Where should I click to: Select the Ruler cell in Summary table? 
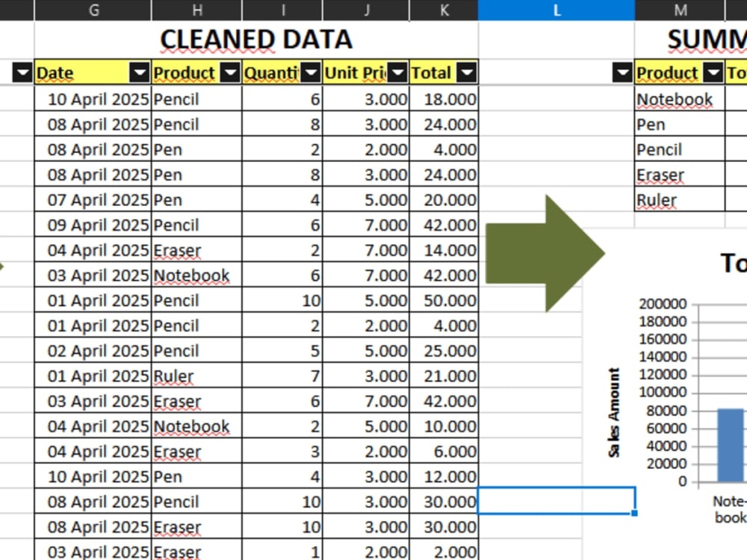[x=680, y=199]
